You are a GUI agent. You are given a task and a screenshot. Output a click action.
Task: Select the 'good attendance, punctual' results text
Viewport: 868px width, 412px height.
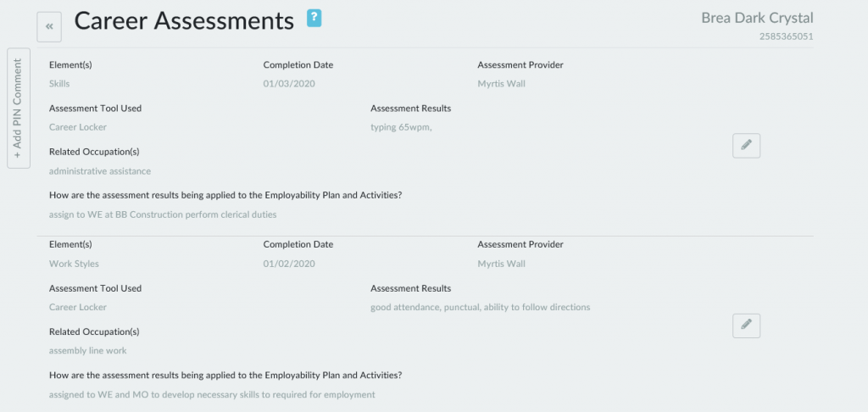click(480, 307)
